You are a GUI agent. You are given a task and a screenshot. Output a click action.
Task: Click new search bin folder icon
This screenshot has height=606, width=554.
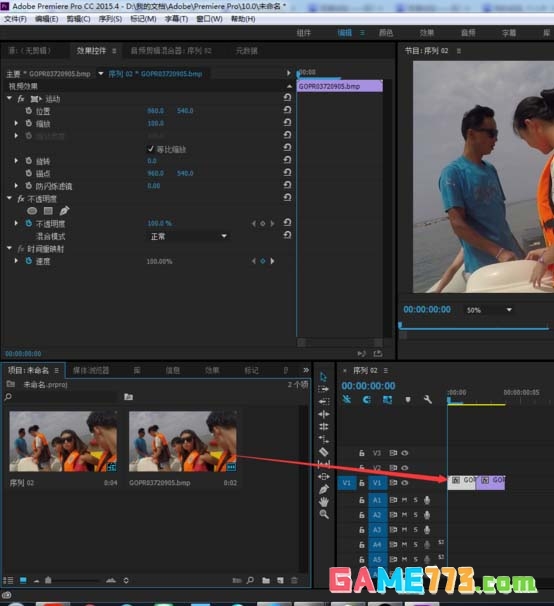pyautogui.click(x=128, y=397)
